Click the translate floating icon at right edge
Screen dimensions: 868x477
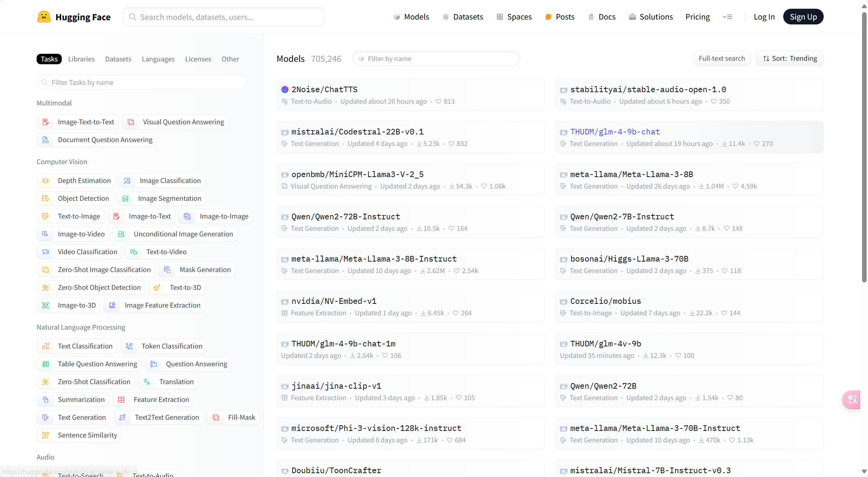852,399
